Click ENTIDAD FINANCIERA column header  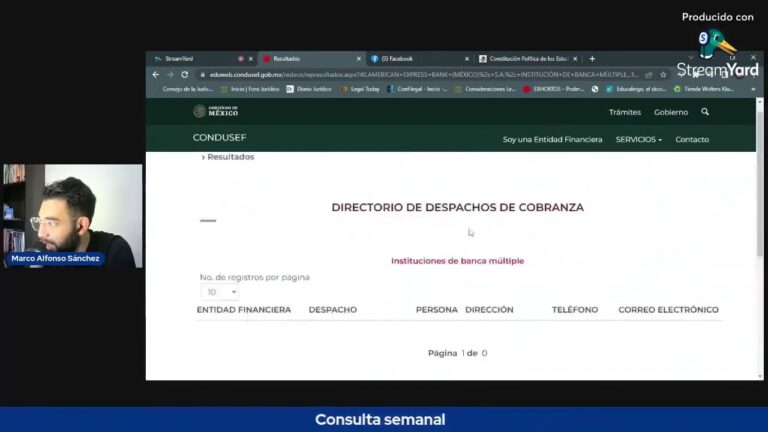(243, 310)
